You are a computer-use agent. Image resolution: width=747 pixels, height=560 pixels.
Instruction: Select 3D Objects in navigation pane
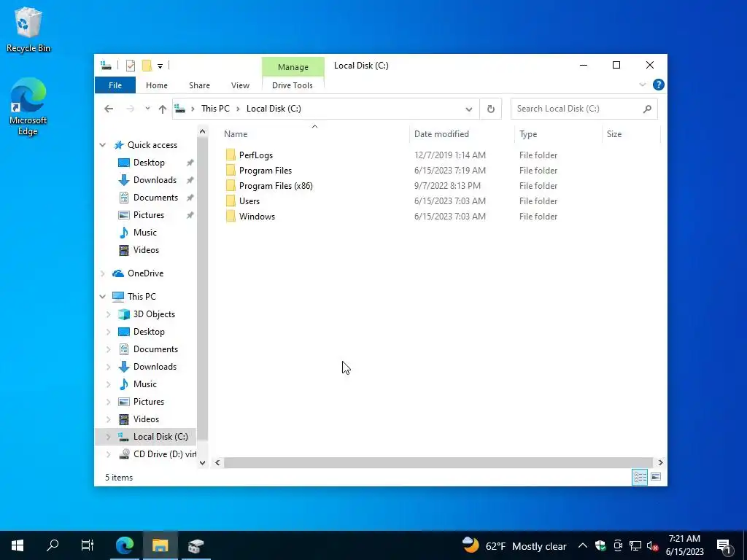point(154,314)
